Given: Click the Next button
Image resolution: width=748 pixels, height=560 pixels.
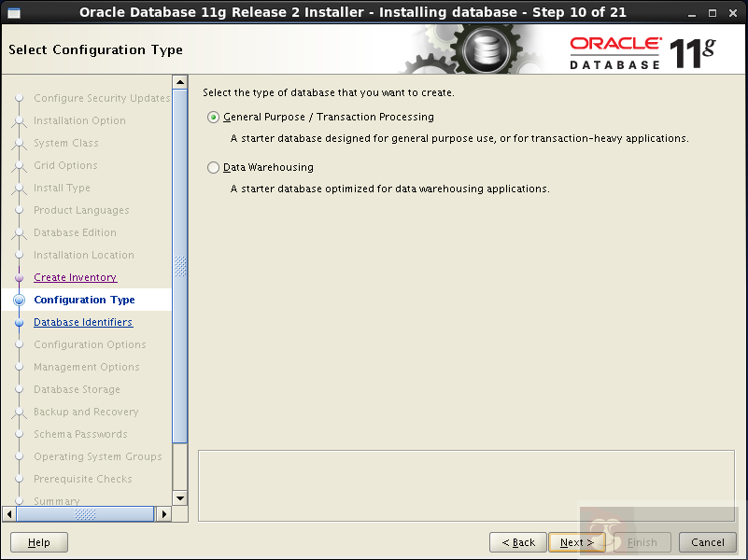Looking at the screenshot, I should 577,542.
